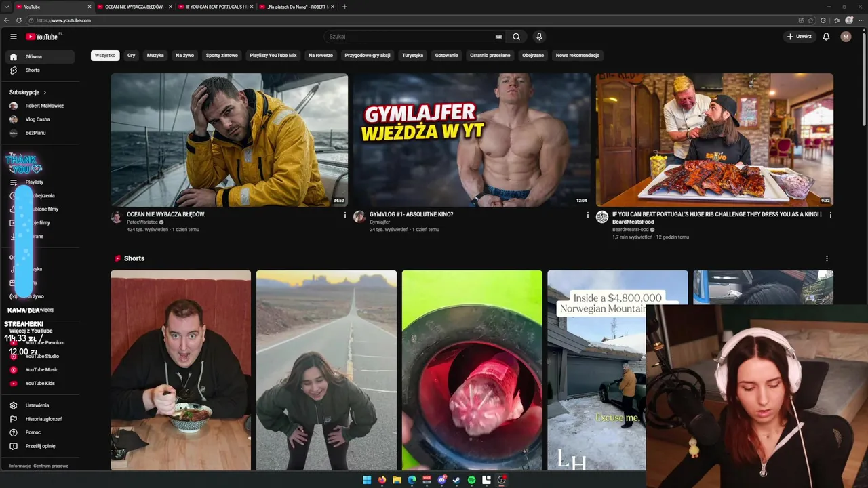Open YouTube Studio in the sidebar
This screenshot has width=868, height=488.
coord(40,356)
